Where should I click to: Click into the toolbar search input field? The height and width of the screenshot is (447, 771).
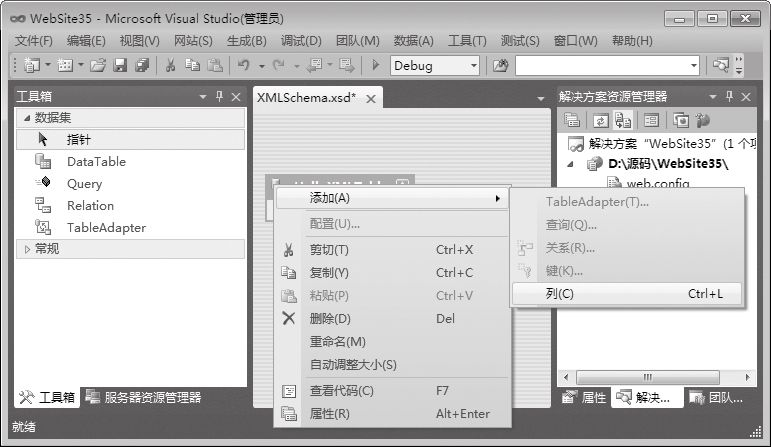(602, 65)
